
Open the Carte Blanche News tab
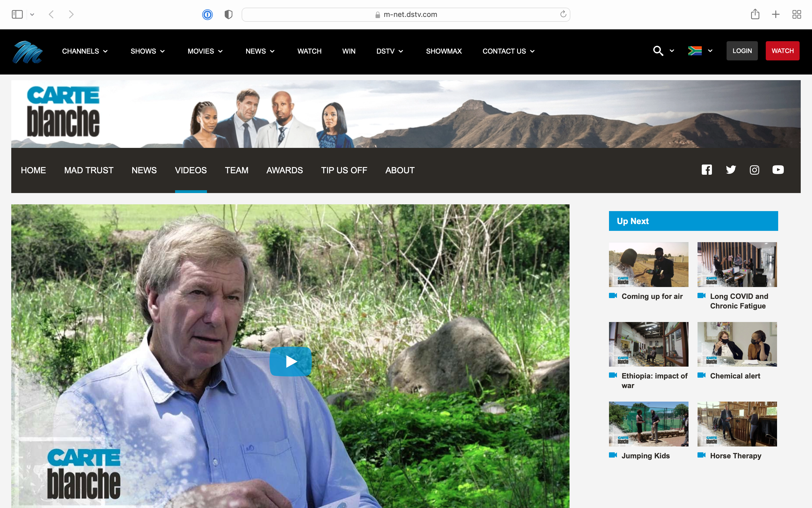(144, 170)
